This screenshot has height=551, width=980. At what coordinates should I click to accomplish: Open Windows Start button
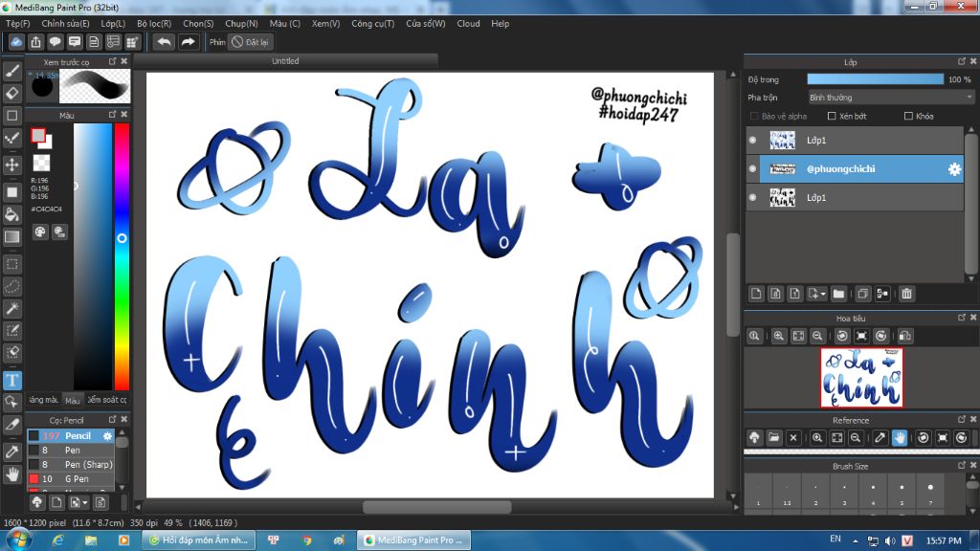click(18, 540)
